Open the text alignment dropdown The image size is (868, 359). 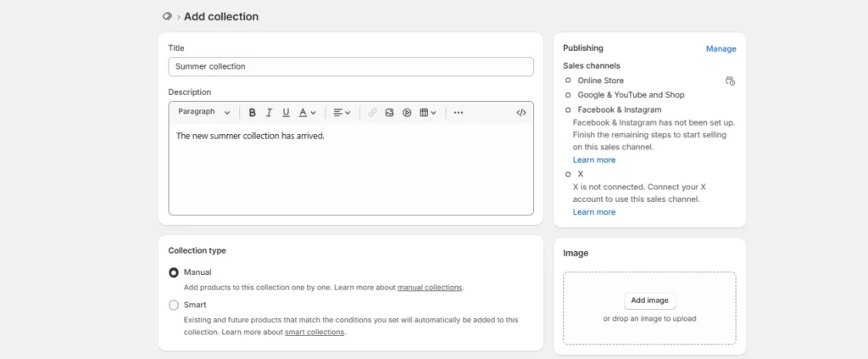pos(342,113)
